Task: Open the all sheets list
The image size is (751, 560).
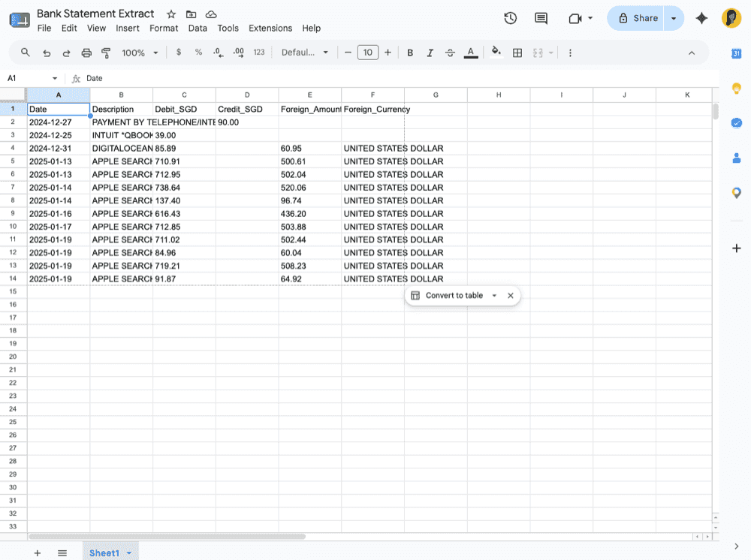Action: coord(62,552)
